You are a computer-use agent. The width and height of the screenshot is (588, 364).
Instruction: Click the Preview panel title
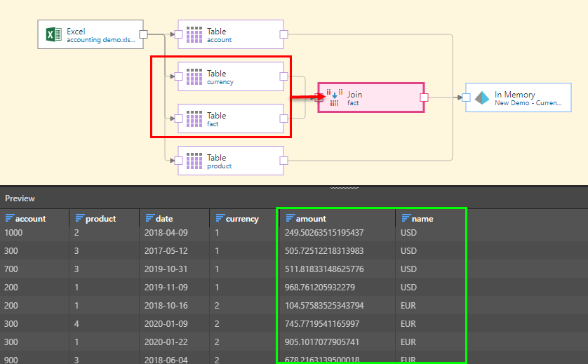point(20,198)
